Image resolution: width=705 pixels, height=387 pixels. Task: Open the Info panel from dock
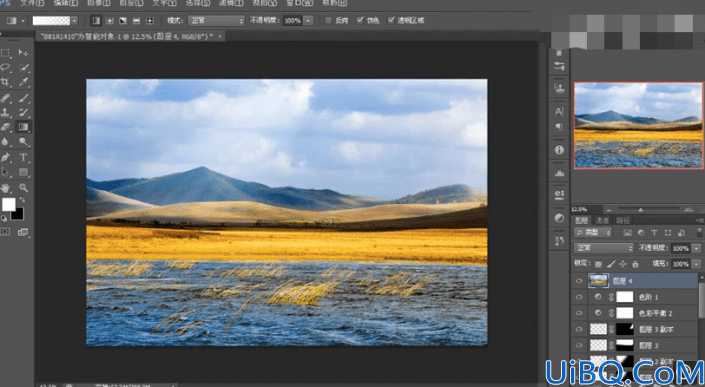coord(559,150)
